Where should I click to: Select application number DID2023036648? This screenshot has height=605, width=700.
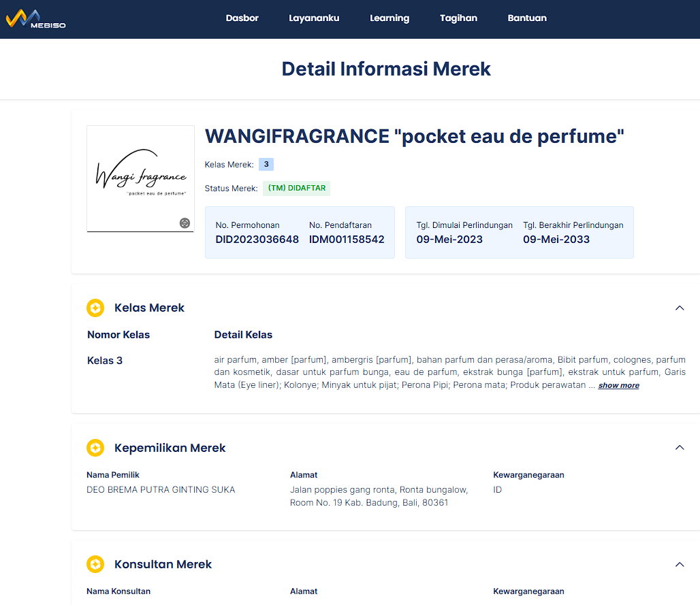[x=257, y=240]
